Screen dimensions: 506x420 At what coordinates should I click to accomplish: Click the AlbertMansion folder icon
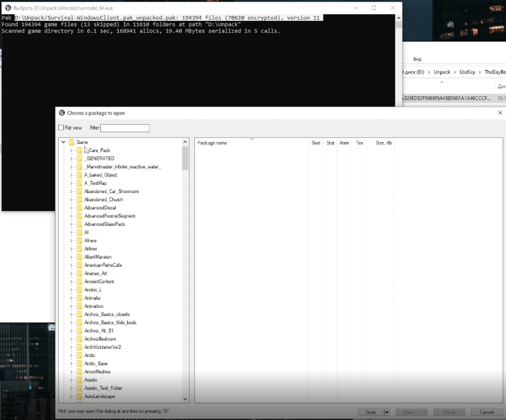click(x=79, y=257)
